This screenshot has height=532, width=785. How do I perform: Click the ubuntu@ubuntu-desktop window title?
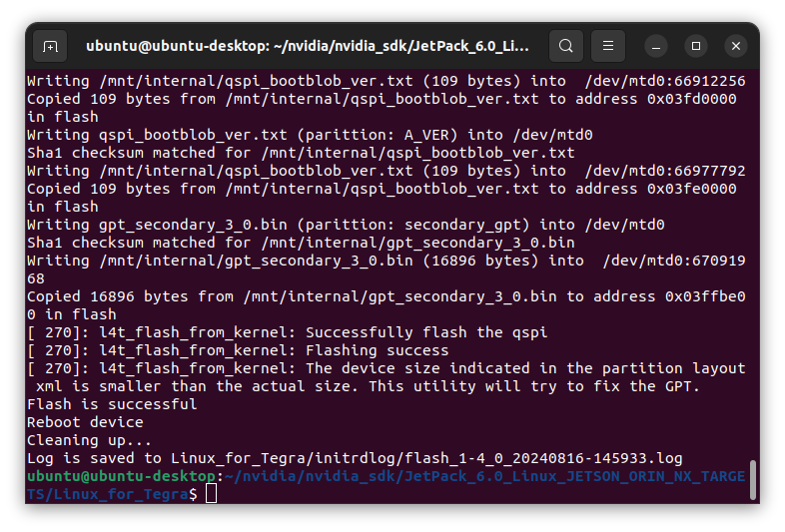pos(307,46)
